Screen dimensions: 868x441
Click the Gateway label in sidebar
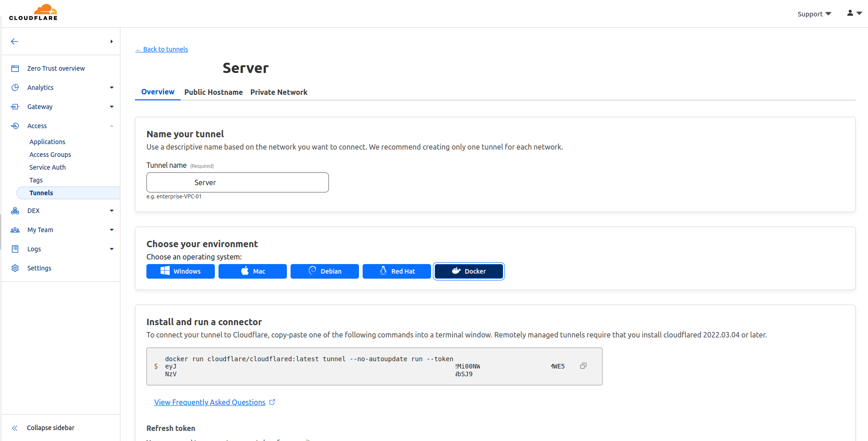(40, 107)
